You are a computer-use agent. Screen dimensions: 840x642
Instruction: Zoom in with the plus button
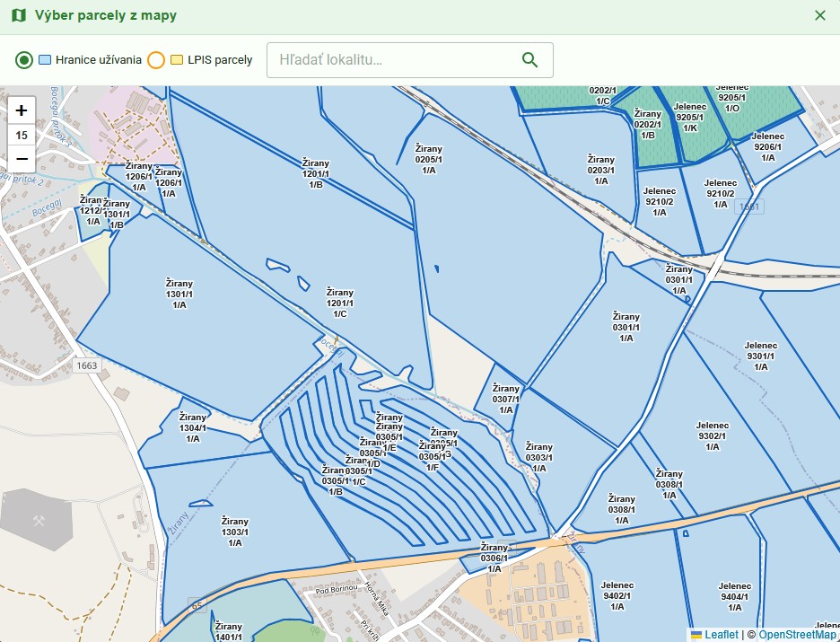pos(22,110)
